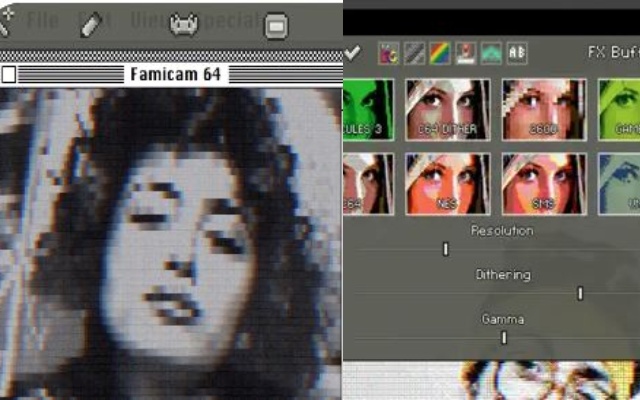This screenshot has height=400, width=640.
Task: Click the space invader icon
Action: (184, 21)
